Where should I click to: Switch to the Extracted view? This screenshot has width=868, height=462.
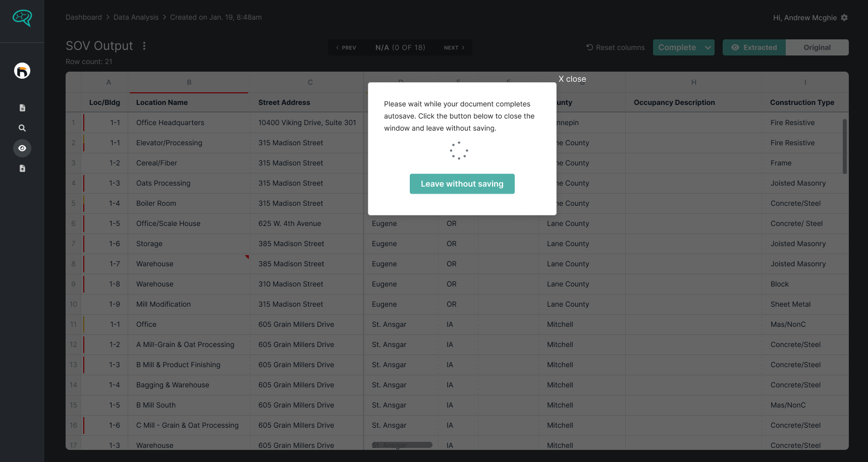click(x=754, y=47)
